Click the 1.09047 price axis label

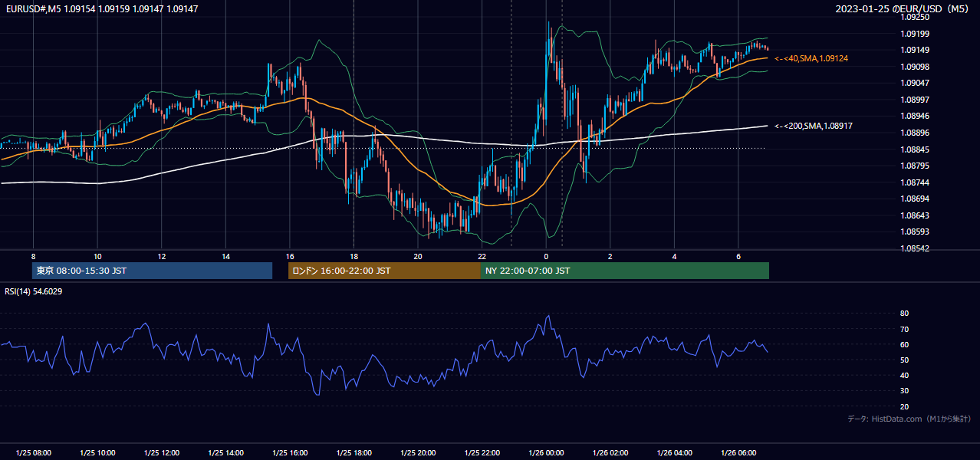tap(914, 83)
